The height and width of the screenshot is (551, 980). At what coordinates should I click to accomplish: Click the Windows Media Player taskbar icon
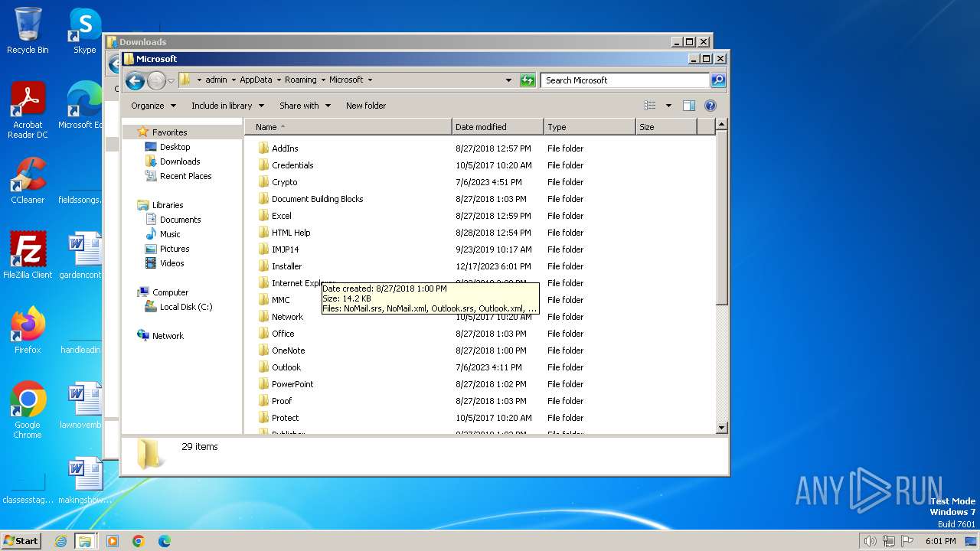point(113,541)
